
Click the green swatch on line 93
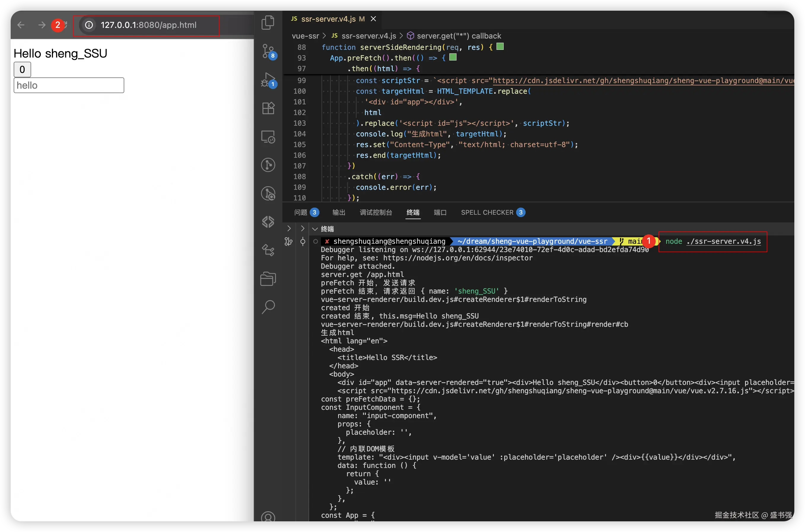point(453,57)
